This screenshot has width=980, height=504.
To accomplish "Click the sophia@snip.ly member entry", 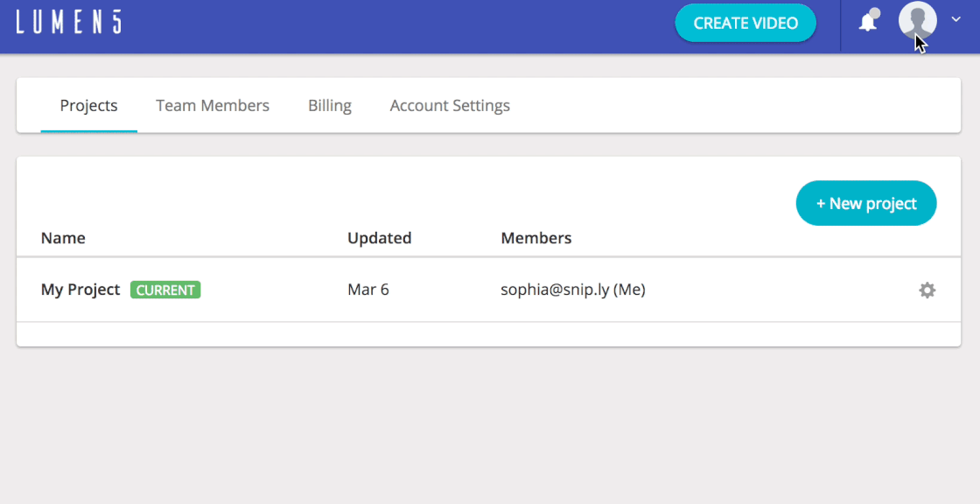I will [572, 290].
